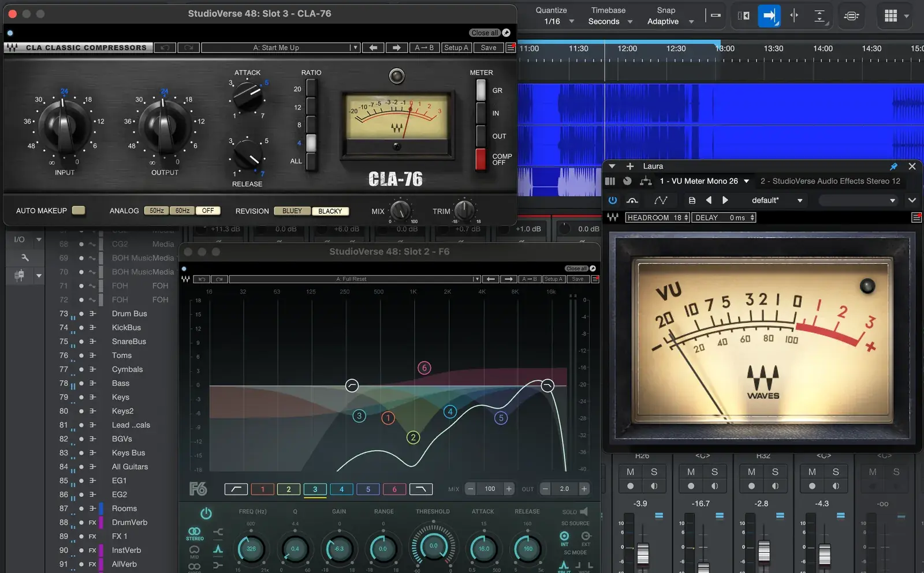Click the SOLO speaker icon in F6
Image resolution: width=924 pixels, height=573 pixels.
[584, 512]
